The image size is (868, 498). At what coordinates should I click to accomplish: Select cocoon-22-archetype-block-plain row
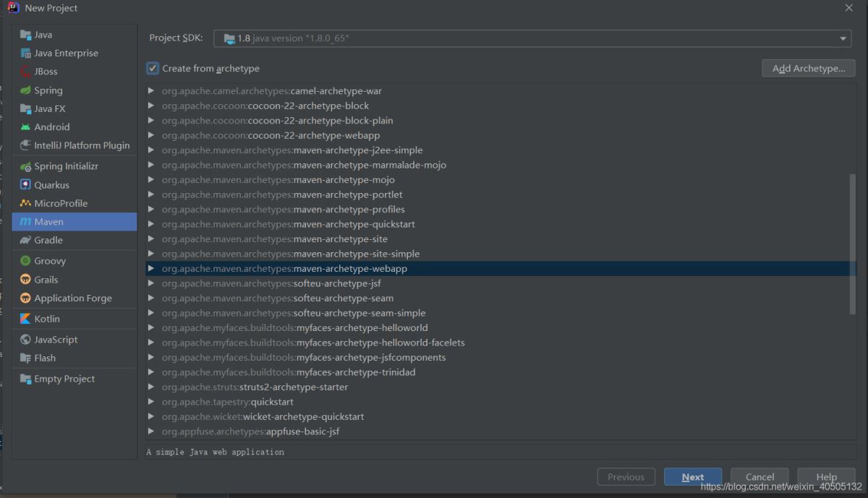[501, 121]
